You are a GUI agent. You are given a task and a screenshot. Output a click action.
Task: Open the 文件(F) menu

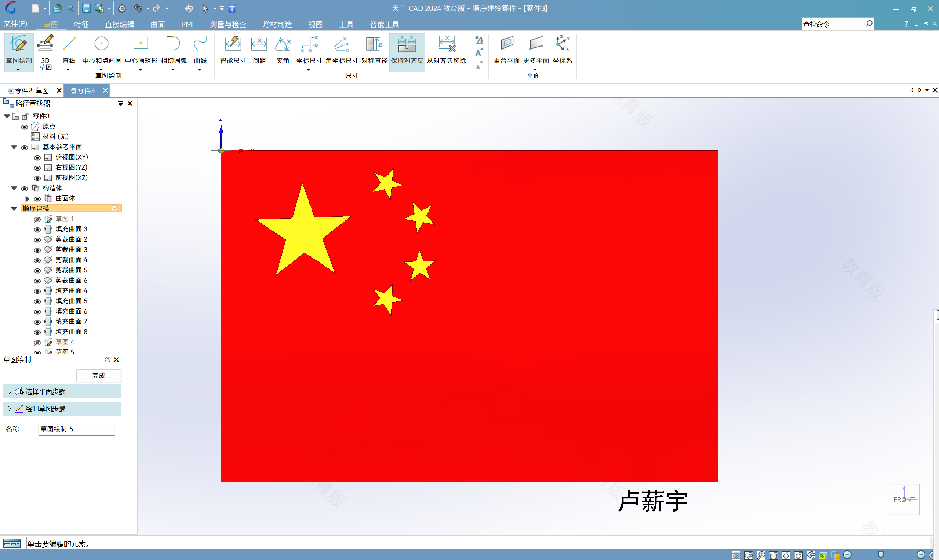coord(15,24)
